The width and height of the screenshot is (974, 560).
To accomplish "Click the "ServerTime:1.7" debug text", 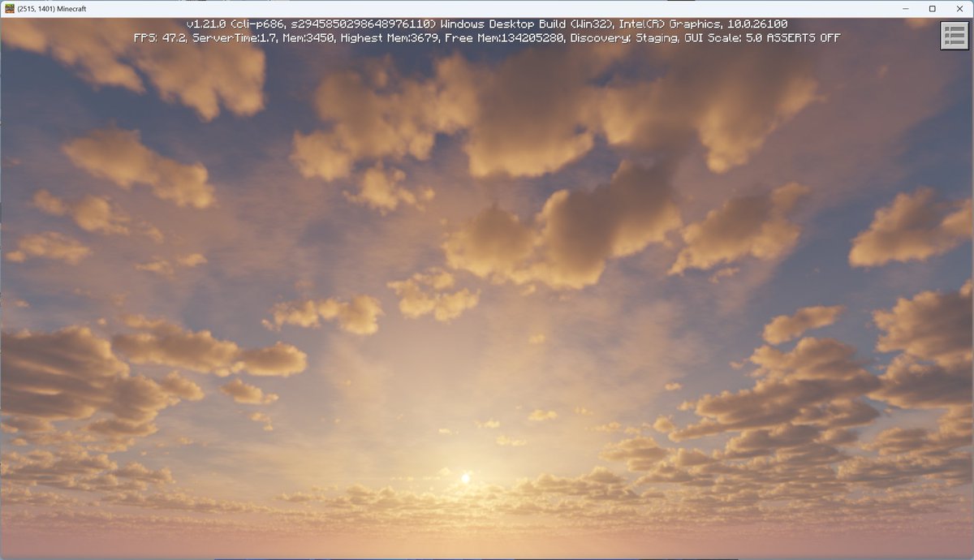I will click(235, 38).
